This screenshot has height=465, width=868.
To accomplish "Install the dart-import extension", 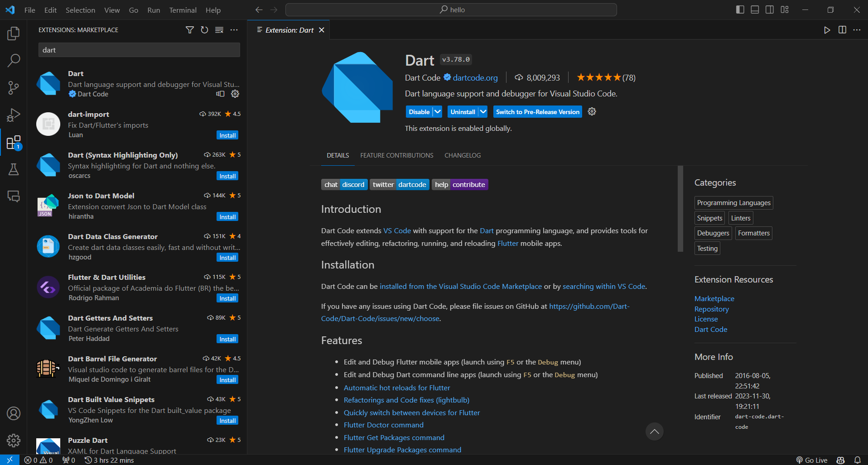I will tap(227, 135).
